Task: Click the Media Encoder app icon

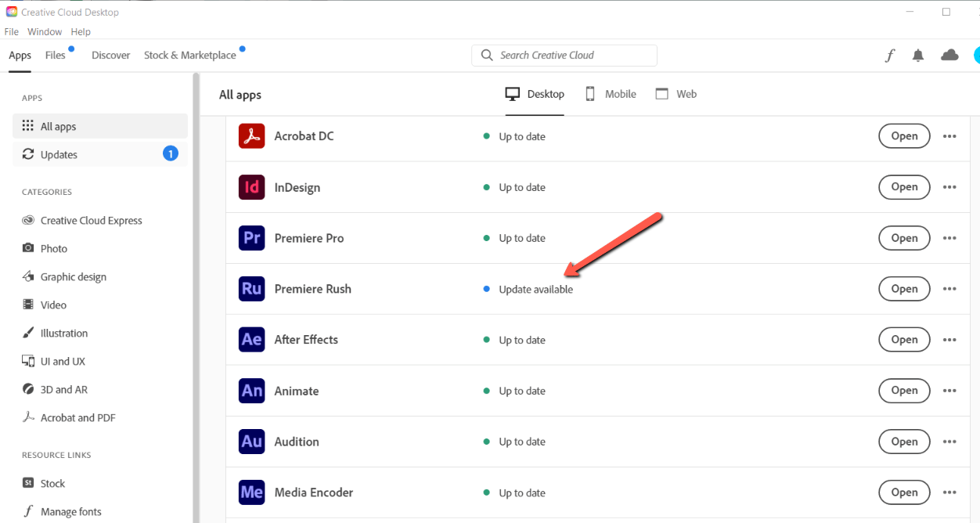Action: point(252,492)
